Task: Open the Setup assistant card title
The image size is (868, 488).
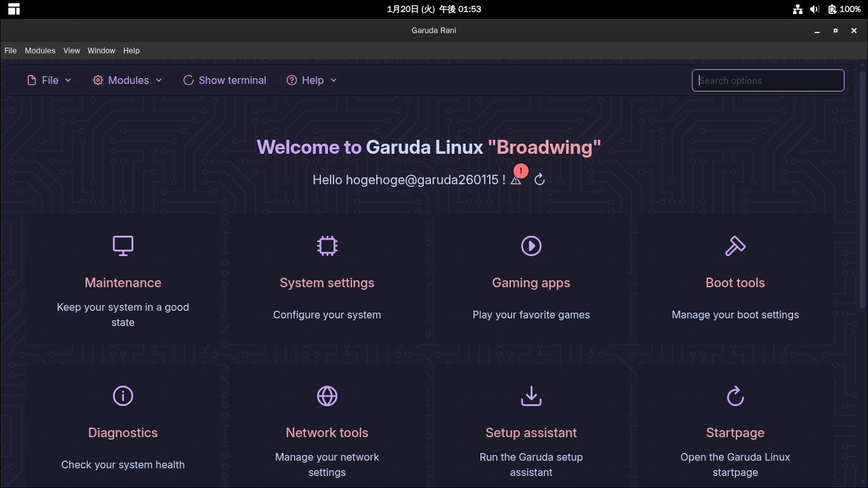Action: point(531,433)
